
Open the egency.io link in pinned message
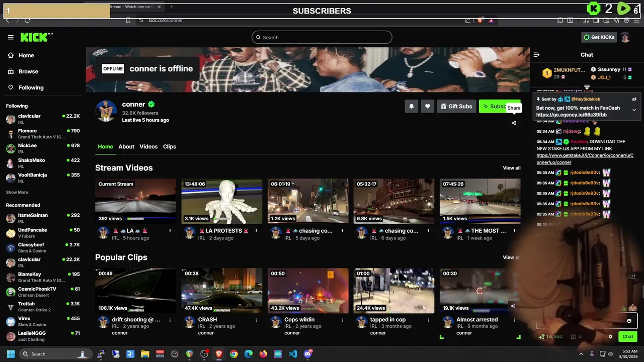(x=571, y=115)
